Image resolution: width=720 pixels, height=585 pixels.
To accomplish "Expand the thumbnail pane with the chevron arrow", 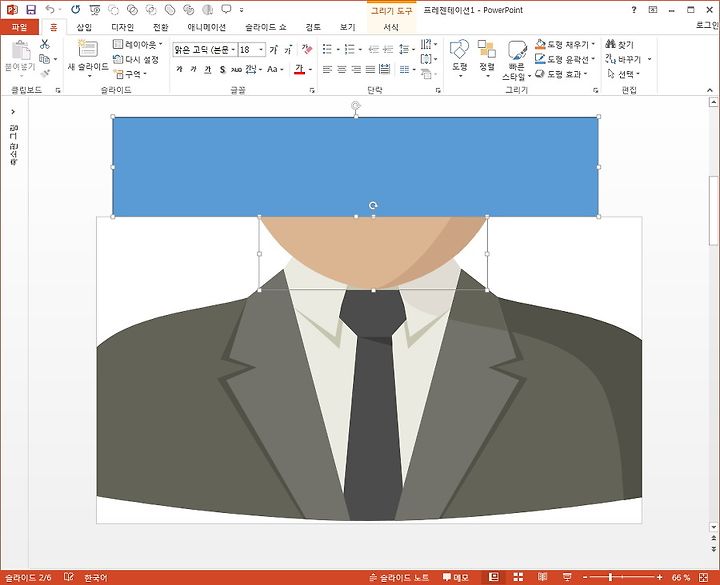I will [x=13, y=112].
